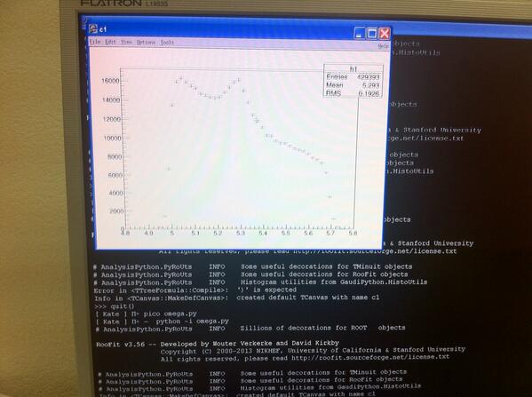
Task: Click the ROOT icon in c1 title bar
Action: pos(93,28)
